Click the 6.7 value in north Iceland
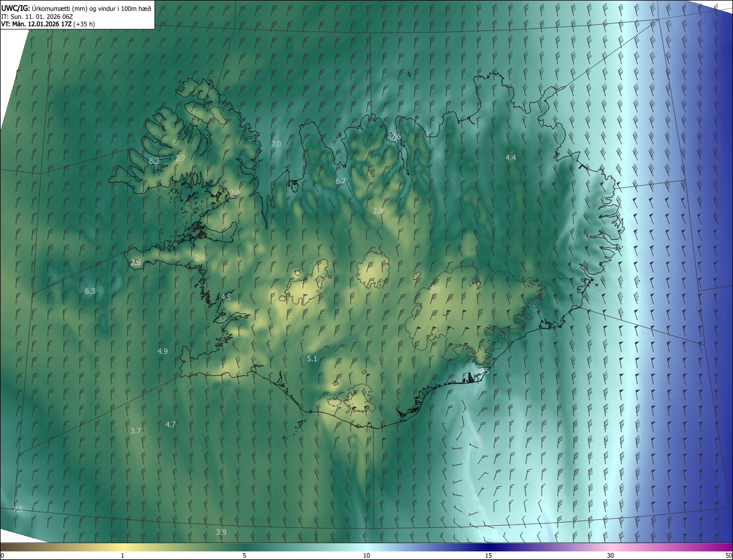 click(x=341, y=182)
